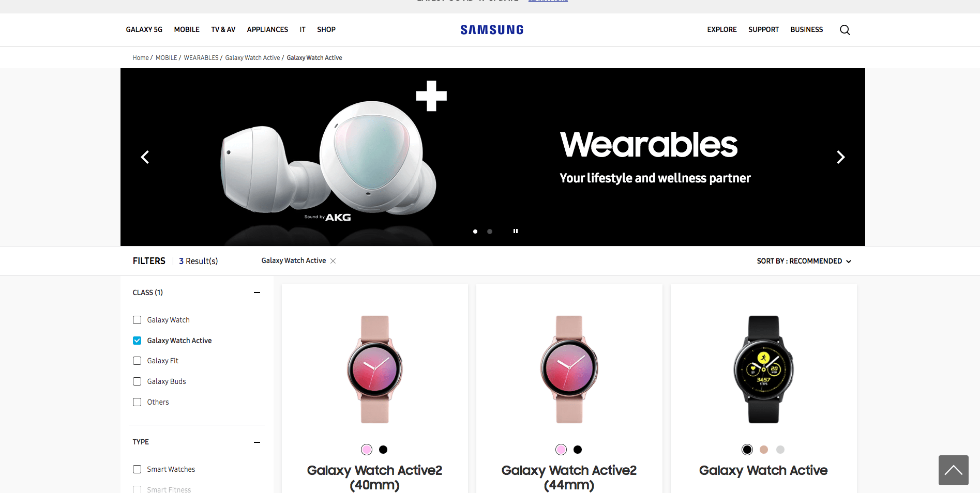The width and height of the screenshot is (980, 493).
Task: Check the Galaxy Watch checkbox
Action: [137, 320]
